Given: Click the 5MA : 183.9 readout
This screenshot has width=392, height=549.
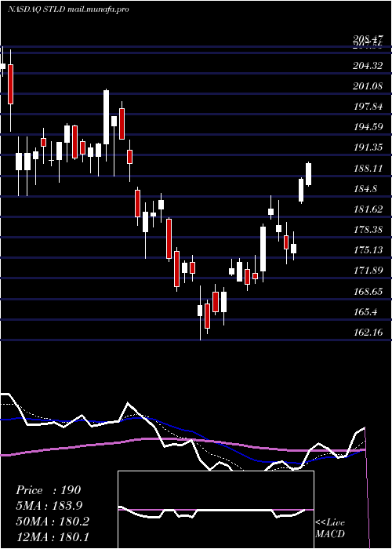Looking at the screenshot, I should (50, 505).
